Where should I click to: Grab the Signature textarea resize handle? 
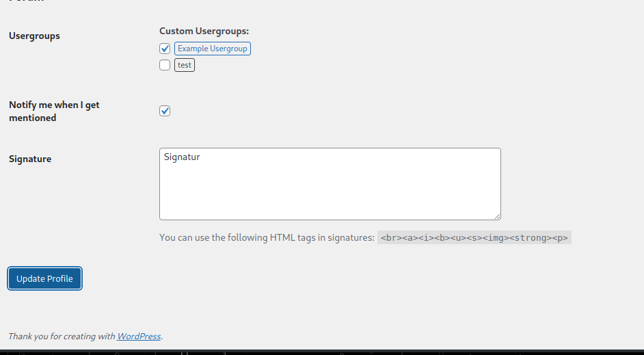497,215
